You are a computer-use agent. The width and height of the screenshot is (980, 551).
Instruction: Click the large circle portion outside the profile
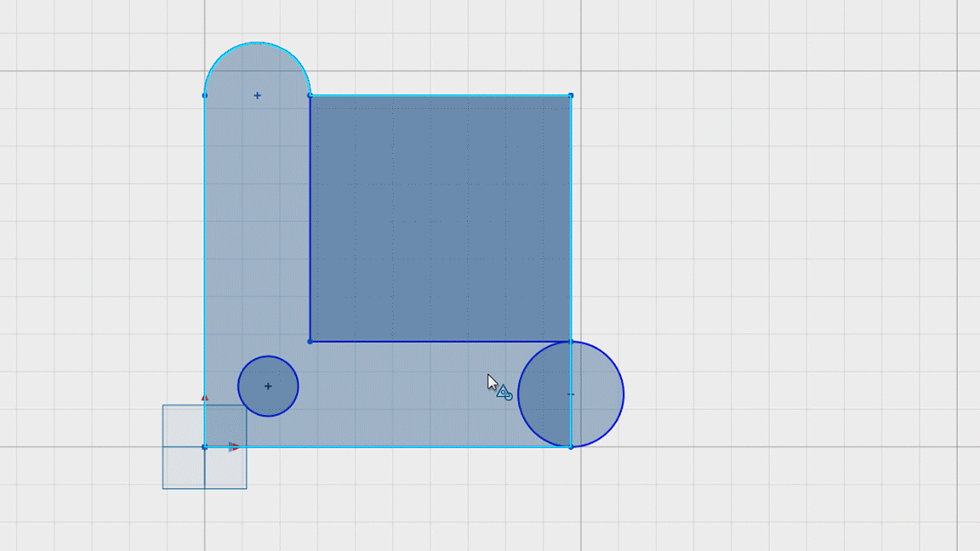pyautogui.click(x=597, y=395)
